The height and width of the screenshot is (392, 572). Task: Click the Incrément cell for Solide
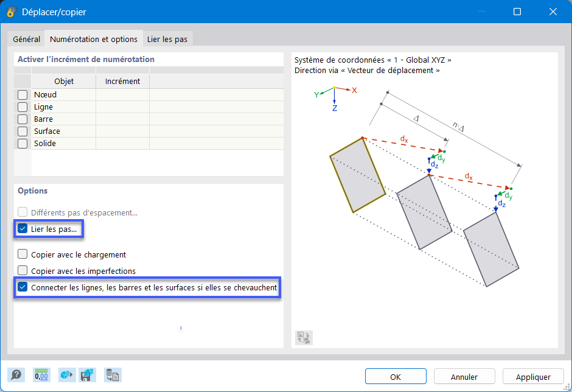(122, 144)
